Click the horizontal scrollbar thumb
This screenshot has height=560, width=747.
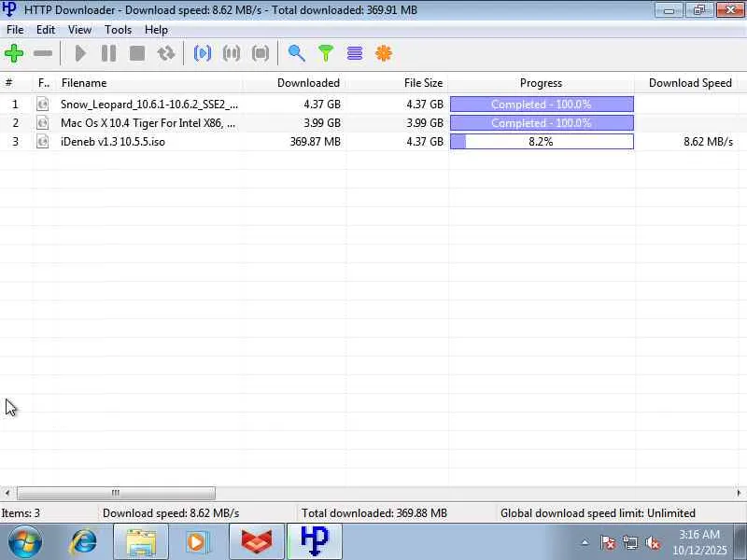[x=116, y=493]
